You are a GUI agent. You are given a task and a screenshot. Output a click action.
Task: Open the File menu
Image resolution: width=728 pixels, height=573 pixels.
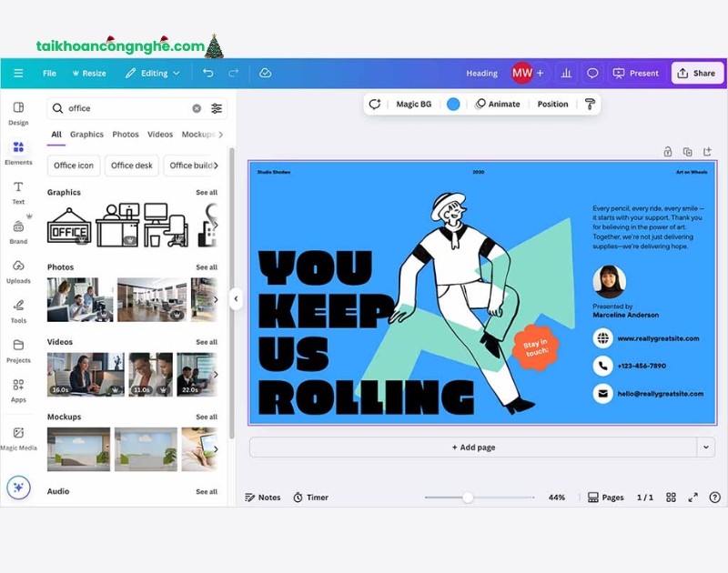49,73
